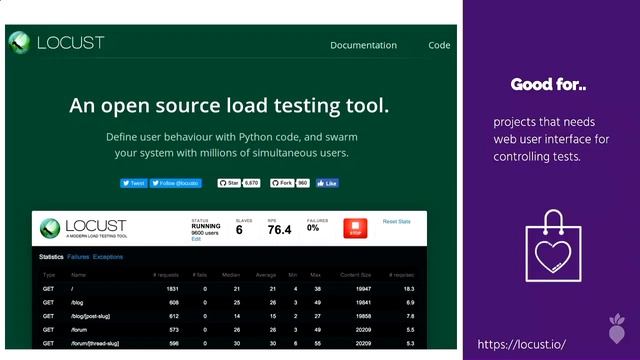Click the /forum row name
Viewport: 640px width, 360px height.
click(79, 330)
